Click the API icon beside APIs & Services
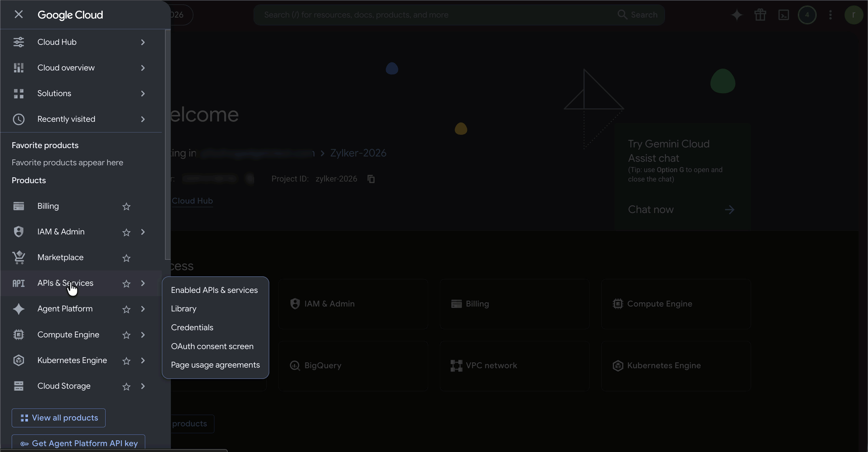868x452 pixels. click(19, 283)
